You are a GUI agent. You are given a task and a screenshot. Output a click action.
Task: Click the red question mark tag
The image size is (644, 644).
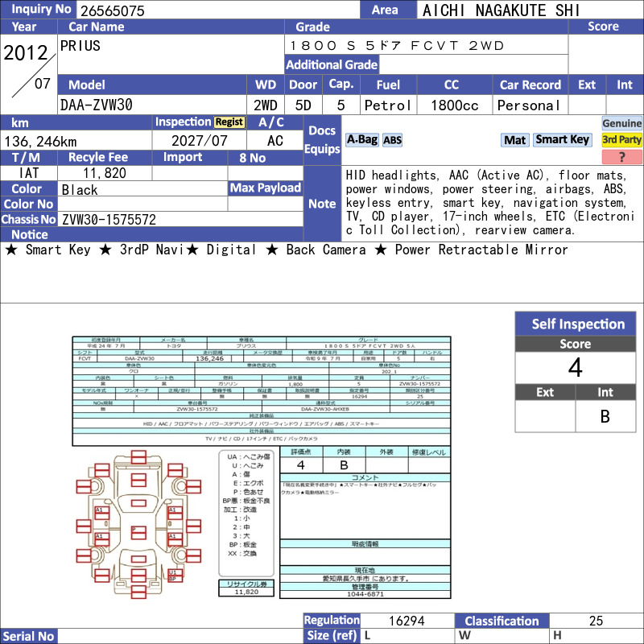point(621,157)
